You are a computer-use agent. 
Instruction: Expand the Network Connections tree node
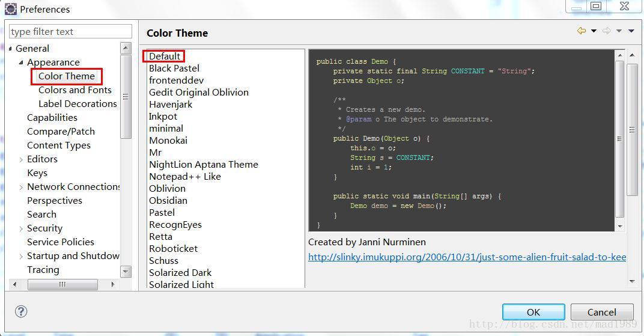pyautogui.click(x=21, y=187)
